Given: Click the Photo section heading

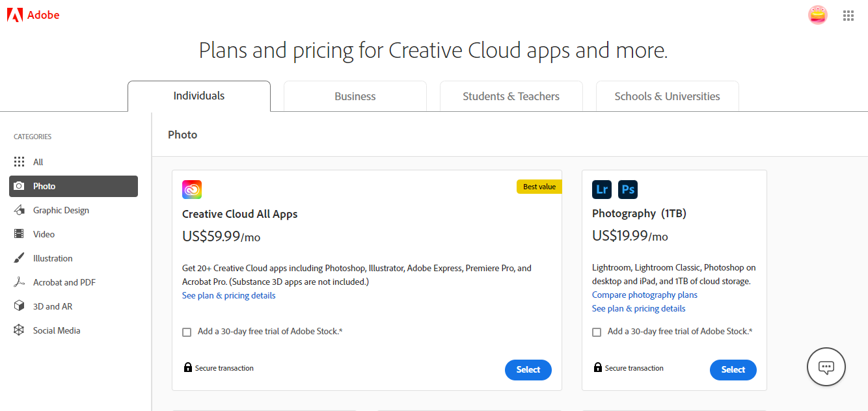Looking at the screenshot, I should tap(183, 135).
